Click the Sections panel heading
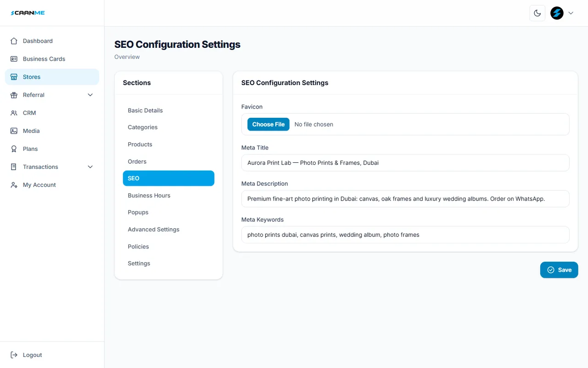Screen dimensions: 588x368 pyautogui.click(x=137, y=83)
